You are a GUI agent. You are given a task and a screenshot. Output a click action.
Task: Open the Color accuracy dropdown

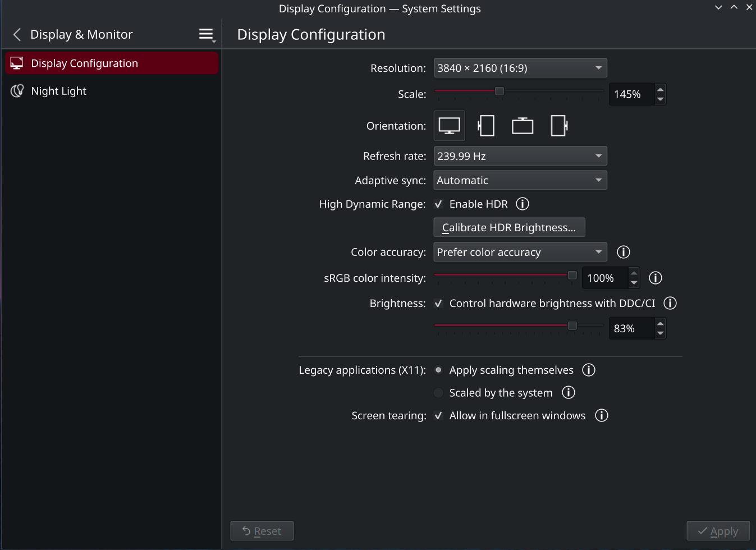pos(520,252)
